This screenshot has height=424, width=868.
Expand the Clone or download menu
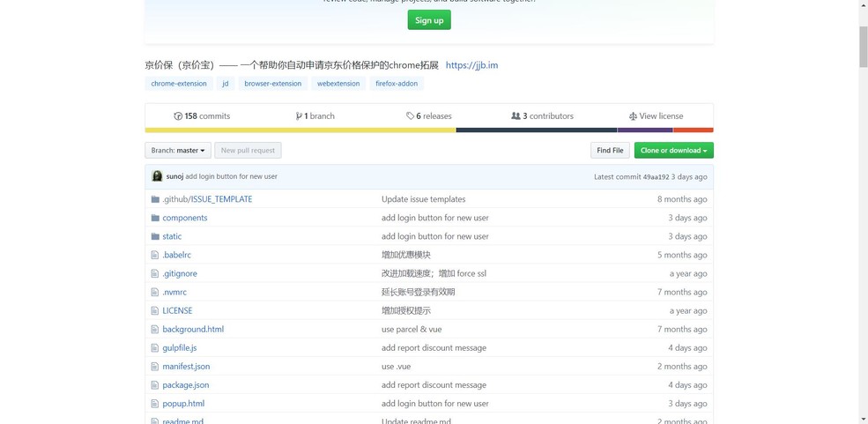[674, 151]
